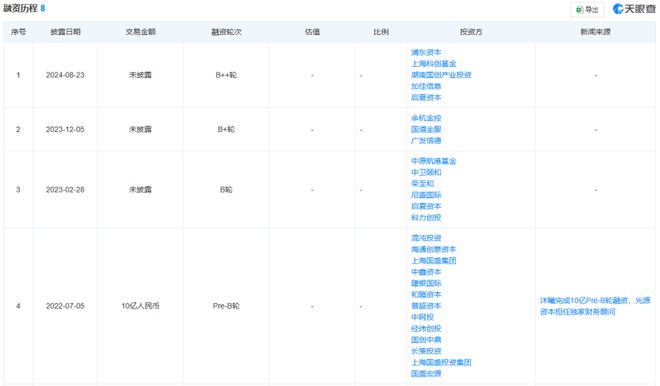
Task: Open investor link 中网投
Action: 422,317
